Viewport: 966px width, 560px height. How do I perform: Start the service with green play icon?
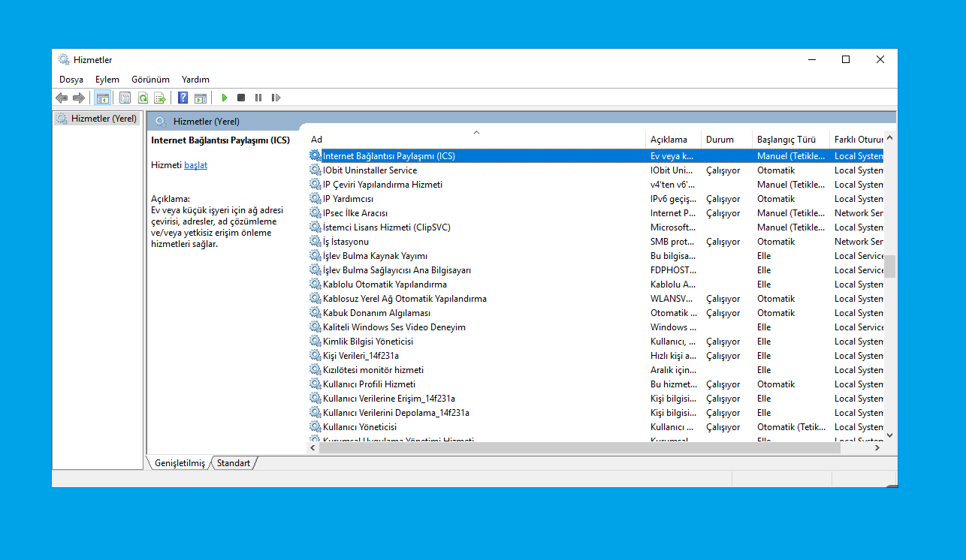tap(224, 98)
